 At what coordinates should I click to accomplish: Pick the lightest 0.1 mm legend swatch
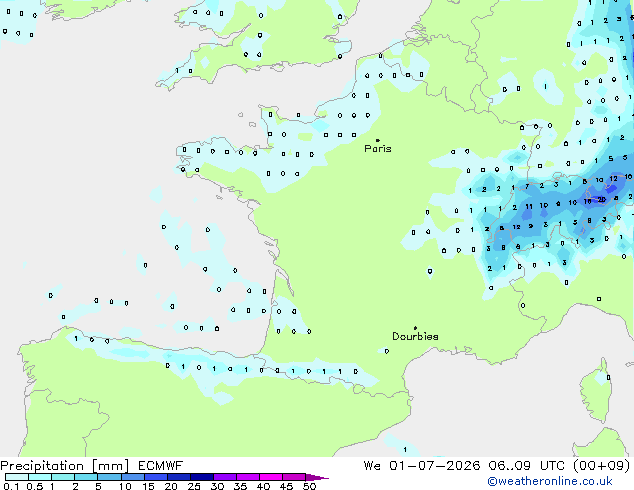pos(17,477)
